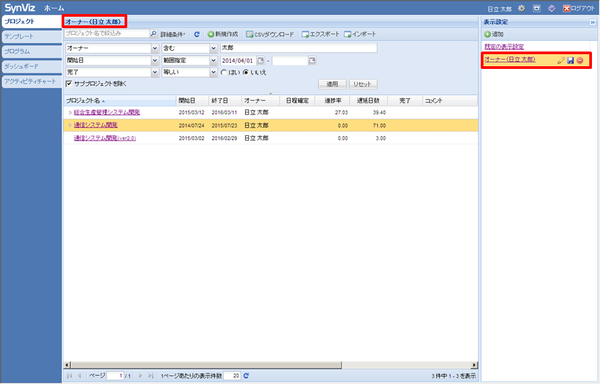Reload the list using the pager refresh icon
This screenshot has width=600, height=384.
click(x=246, y=376)
